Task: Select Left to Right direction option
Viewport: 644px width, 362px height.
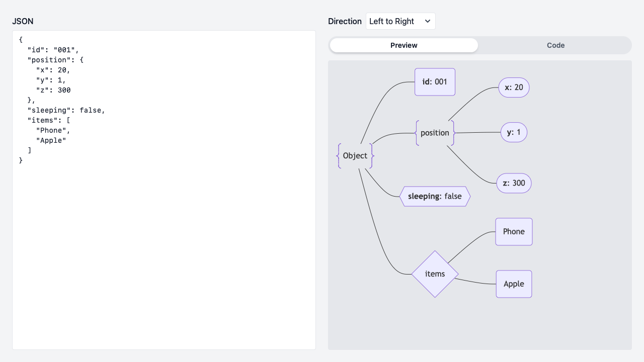Action: 391,21
